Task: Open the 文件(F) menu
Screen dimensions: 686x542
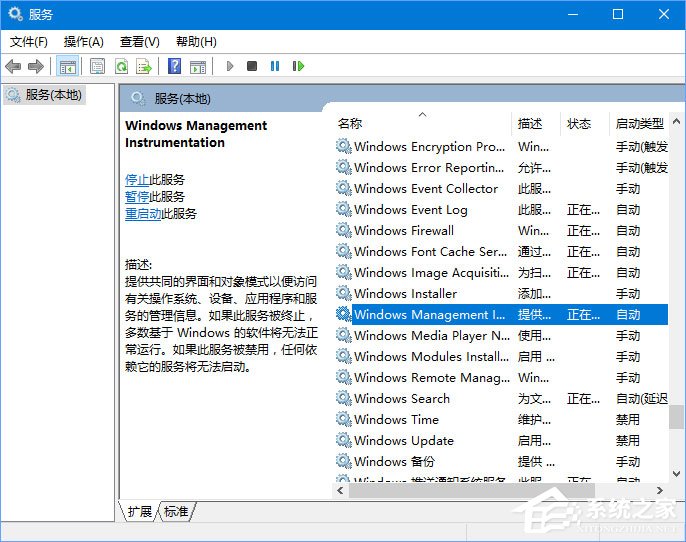Action: tap(29, 41)
